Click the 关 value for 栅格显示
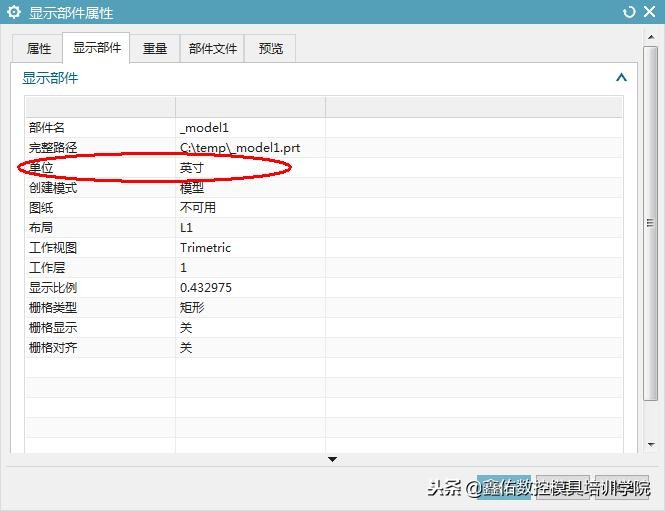 [186, 327]
